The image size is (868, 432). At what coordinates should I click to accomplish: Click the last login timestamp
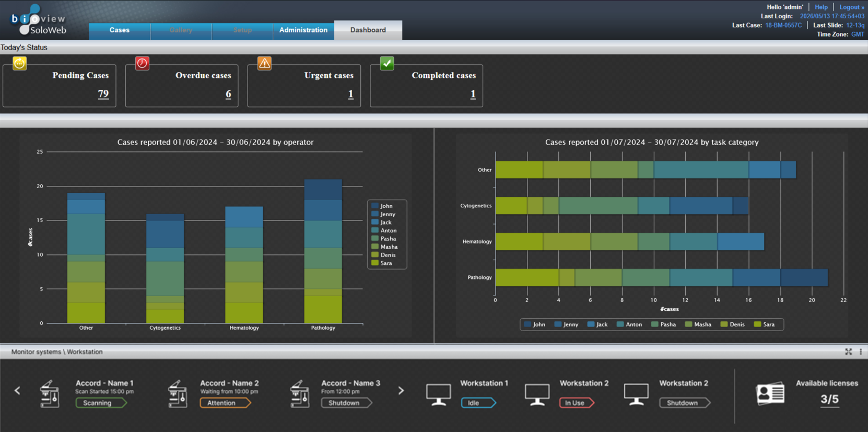click(832, 16)
